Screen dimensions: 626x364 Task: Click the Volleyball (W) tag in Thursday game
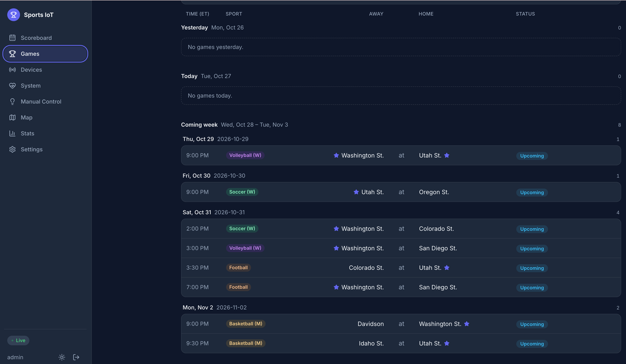(245, 155)
